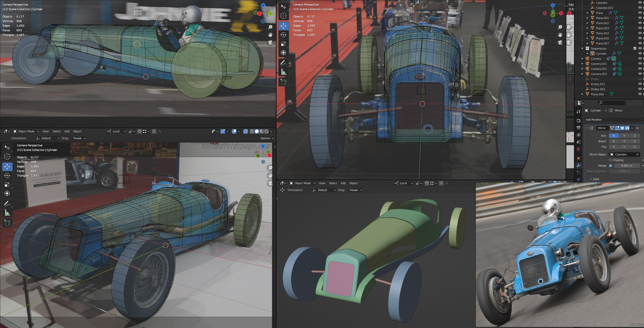Open the Object Mode dropdown in top-left viewport
This screenshot has width=644, height=328.
26,131
